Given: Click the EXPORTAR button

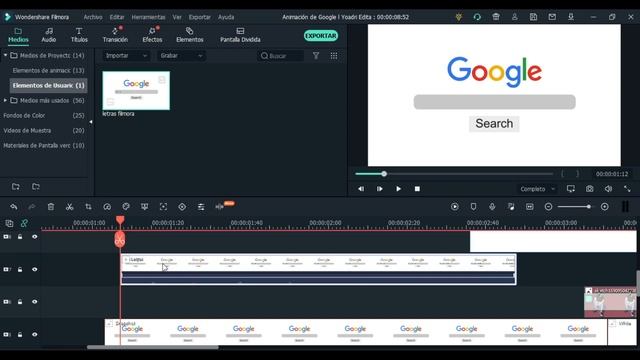Looking at the screenshot, I should click(321, 36).
